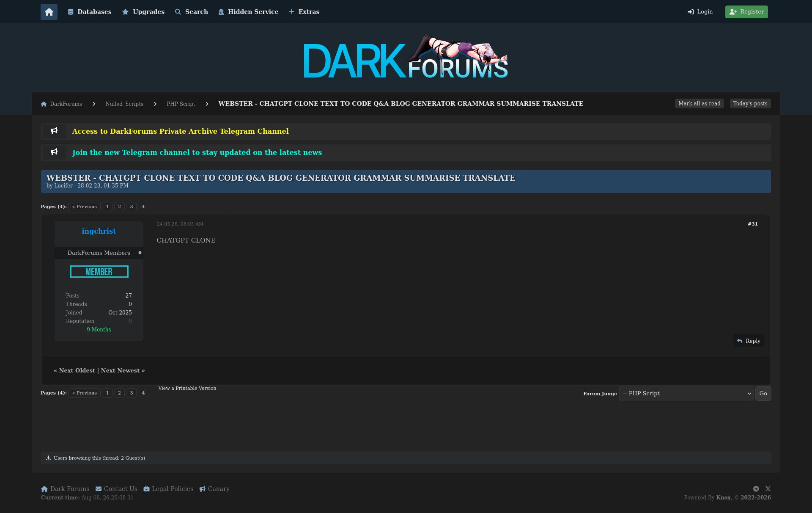
Task: Open Forum Jump dropdown
Action: (x=686, y=394)
